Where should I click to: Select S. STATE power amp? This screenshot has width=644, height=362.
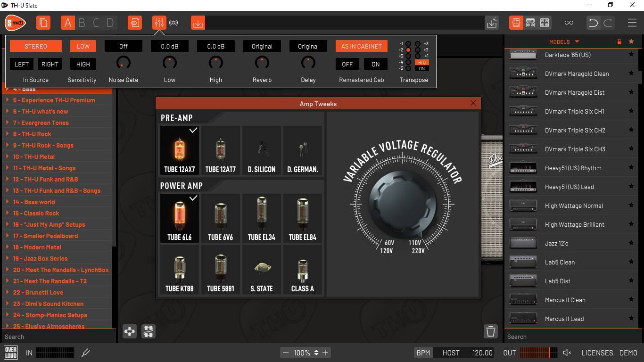tap(262, 270)
